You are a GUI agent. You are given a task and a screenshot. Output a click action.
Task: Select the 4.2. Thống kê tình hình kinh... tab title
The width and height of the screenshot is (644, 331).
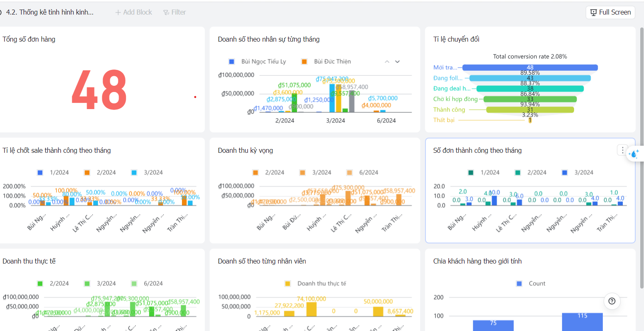[50, 12]
